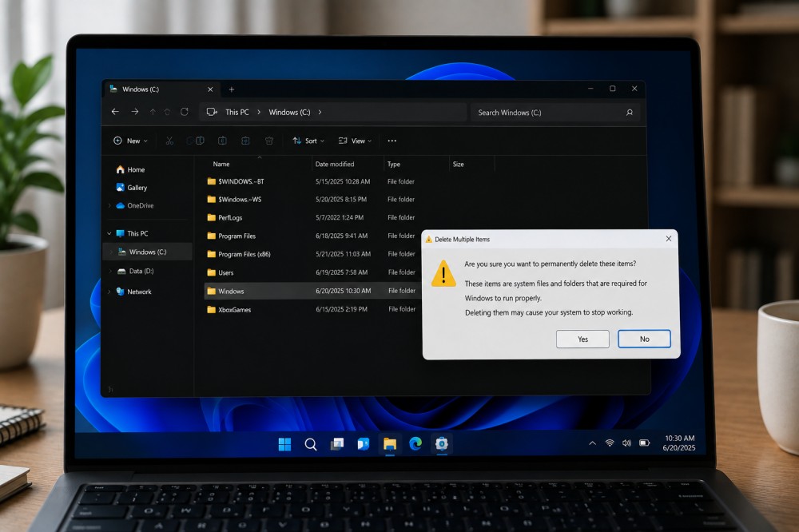The width and height of the screenshot is (799, 532).
Task: Go forward in File Explorer
Action: point(134,112)
